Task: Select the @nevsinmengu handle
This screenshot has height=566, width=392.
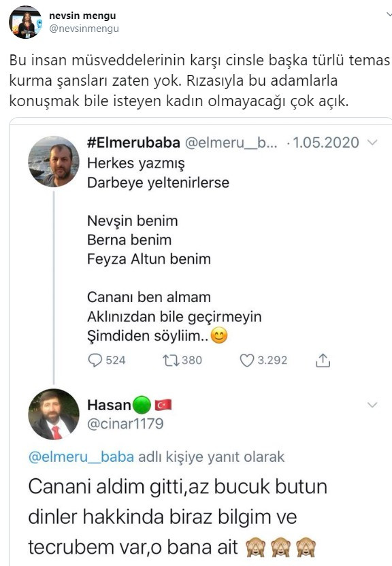Action: [x=86, y=29]
